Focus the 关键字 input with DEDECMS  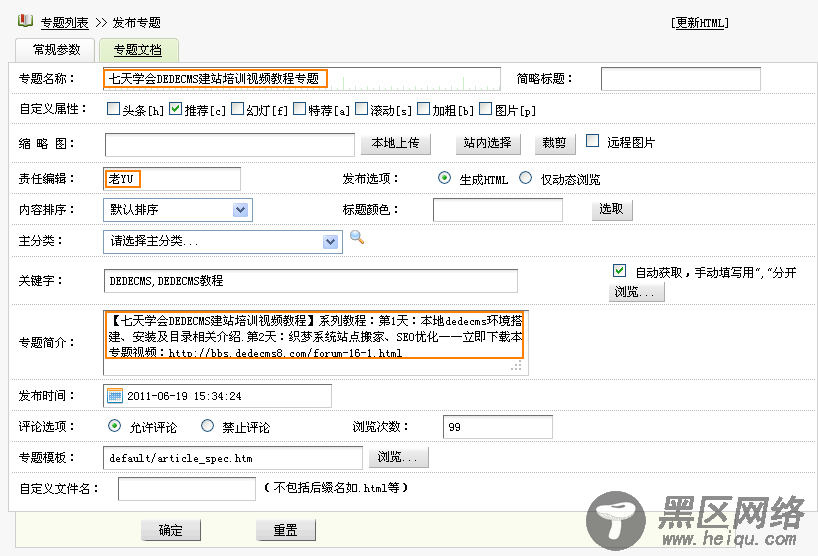pos(310,281)
